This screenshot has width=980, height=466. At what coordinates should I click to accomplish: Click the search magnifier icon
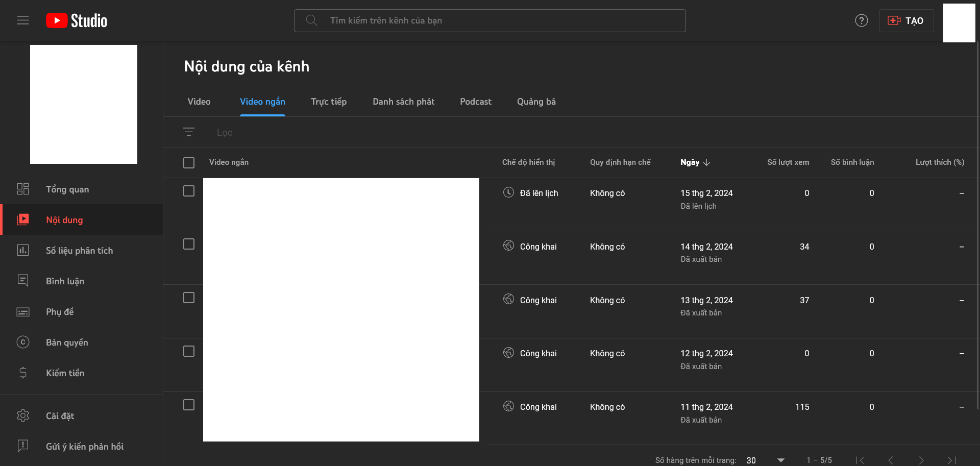(311, 20)
